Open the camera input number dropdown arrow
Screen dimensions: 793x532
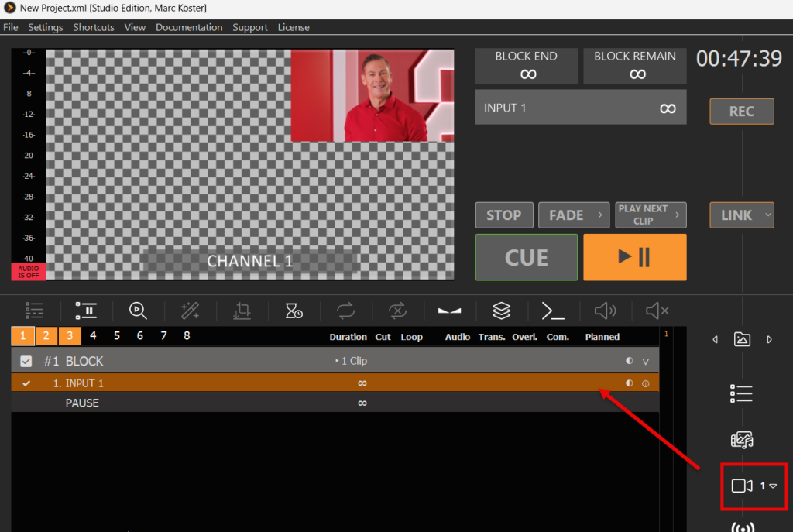click(x=772, y=486)
